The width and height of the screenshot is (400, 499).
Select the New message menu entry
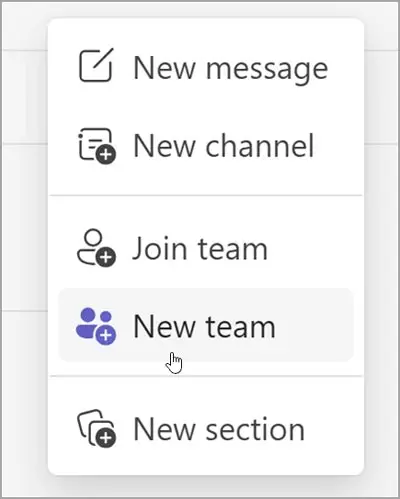[x=206, y=67]
